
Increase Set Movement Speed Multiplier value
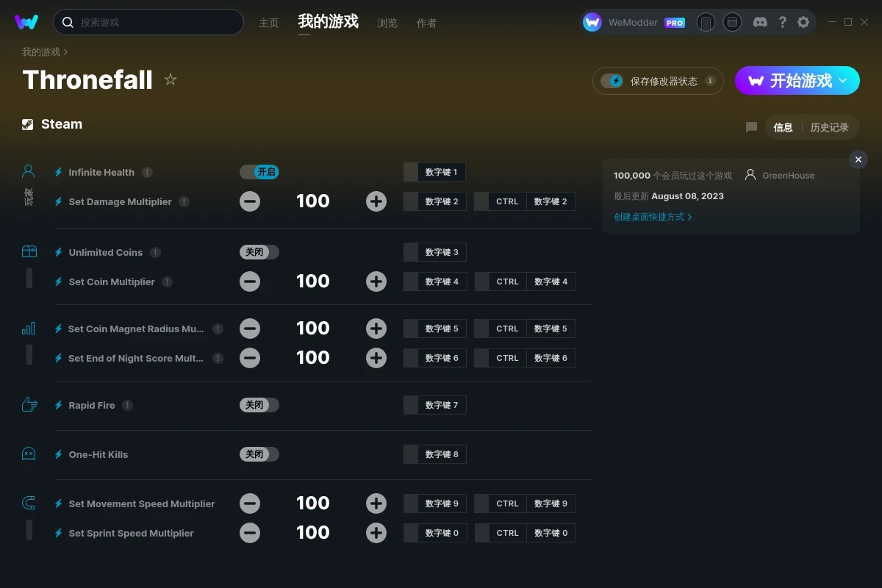pyautogui.click(x=376, y=503)
